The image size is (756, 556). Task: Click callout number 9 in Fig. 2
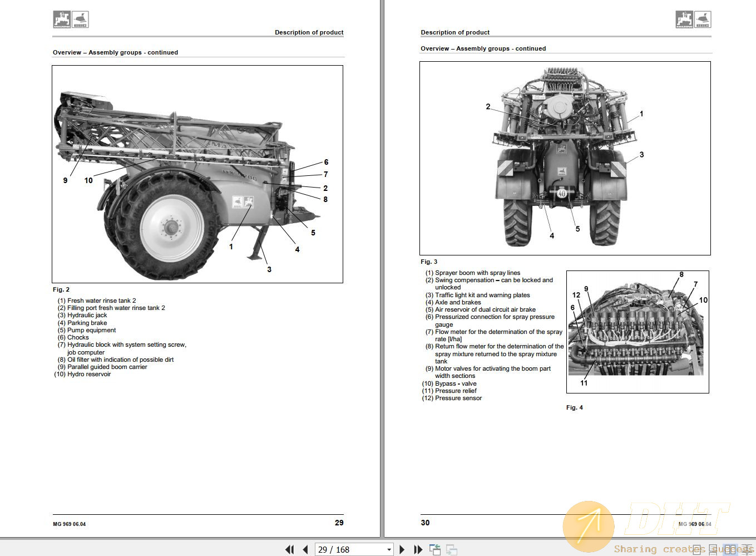click(65, 180)
